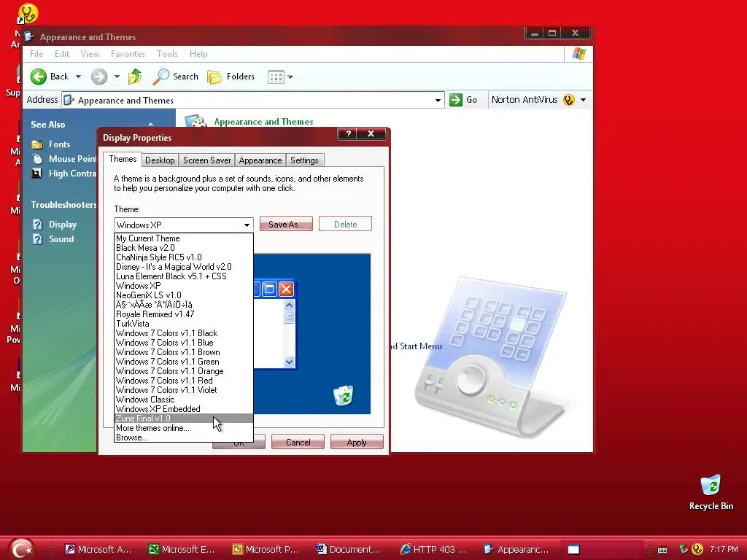Click the High Contrast icon
The image size is (747, 560).
37,174
